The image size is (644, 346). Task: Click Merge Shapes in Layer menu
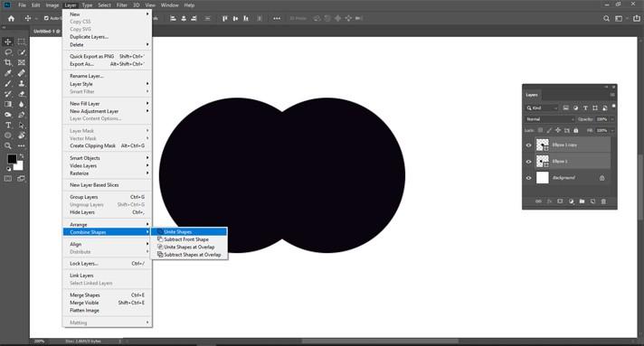[108, 295]
